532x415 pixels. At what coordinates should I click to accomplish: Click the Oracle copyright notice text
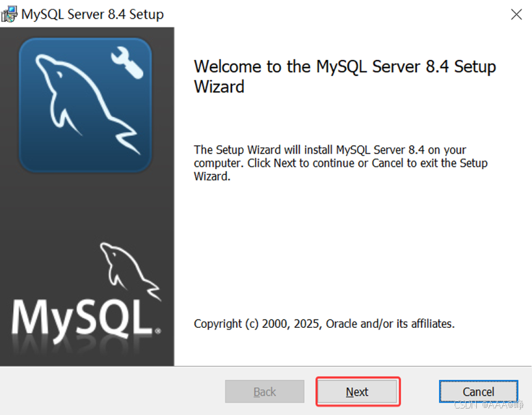(324, 324)
